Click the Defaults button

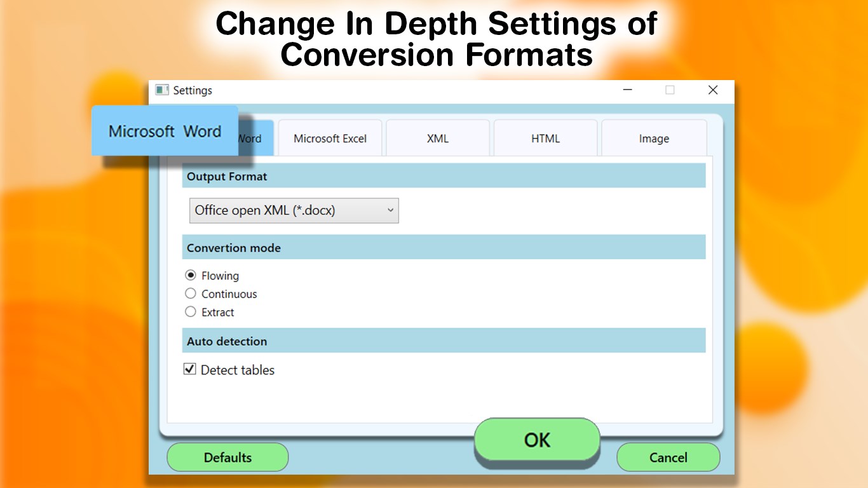(227, 457)
